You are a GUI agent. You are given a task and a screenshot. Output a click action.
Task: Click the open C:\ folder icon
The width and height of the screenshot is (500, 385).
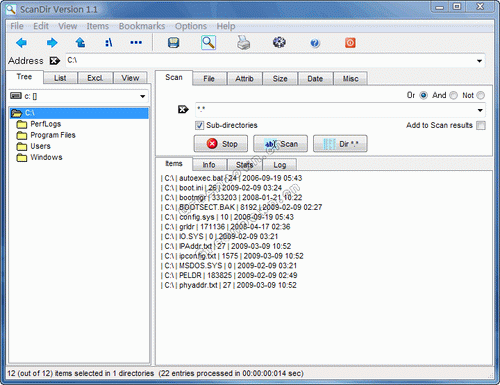click(16, 113)
